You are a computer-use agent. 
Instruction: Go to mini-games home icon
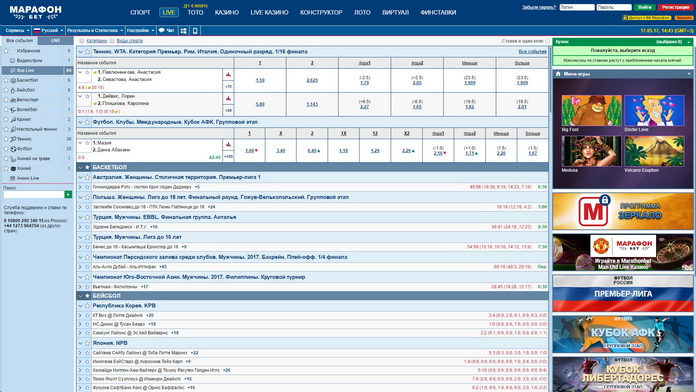(x=558, y=74)
